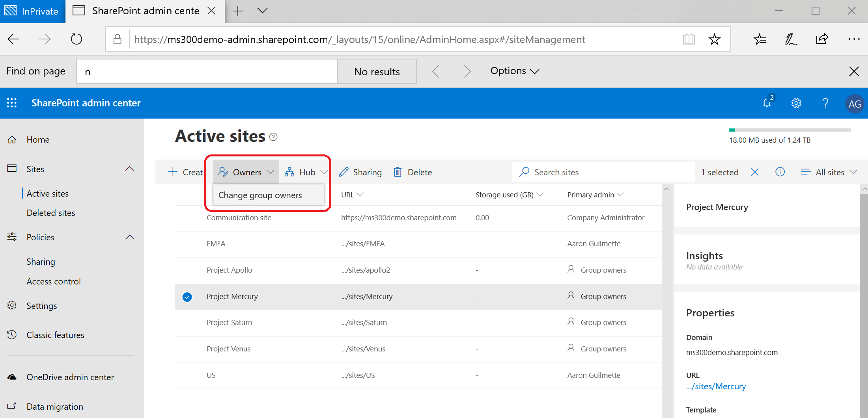Open the settings gear in header
The width and height of the screenshot is (868, 418).
tap(796, 103)
